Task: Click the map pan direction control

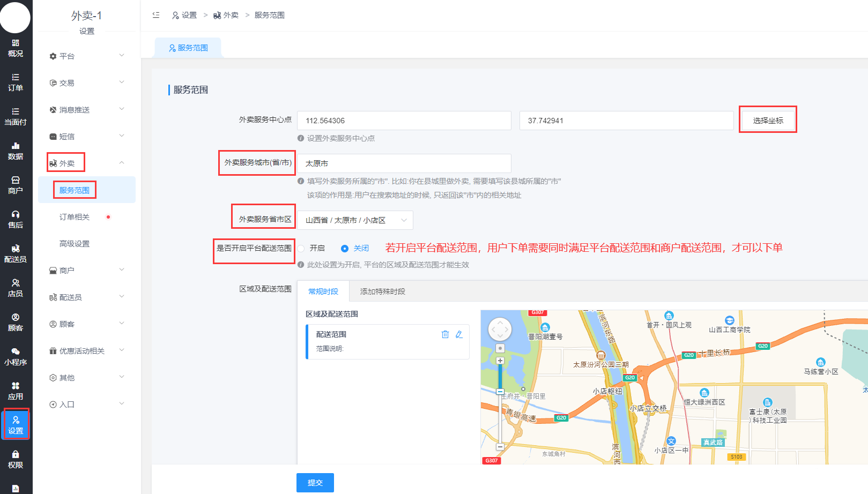Action: click(500, 329)
